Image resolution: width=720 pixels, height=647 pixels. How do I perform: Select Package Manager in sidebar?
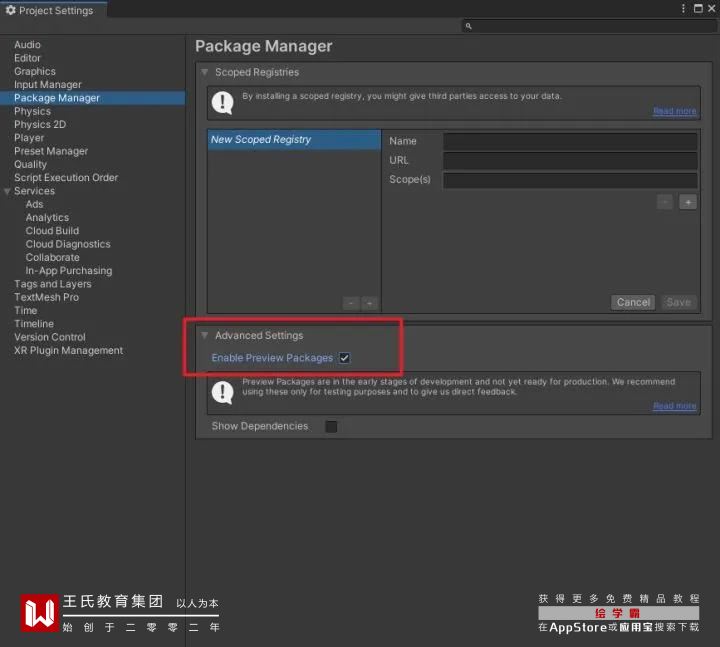click(92, 98)
